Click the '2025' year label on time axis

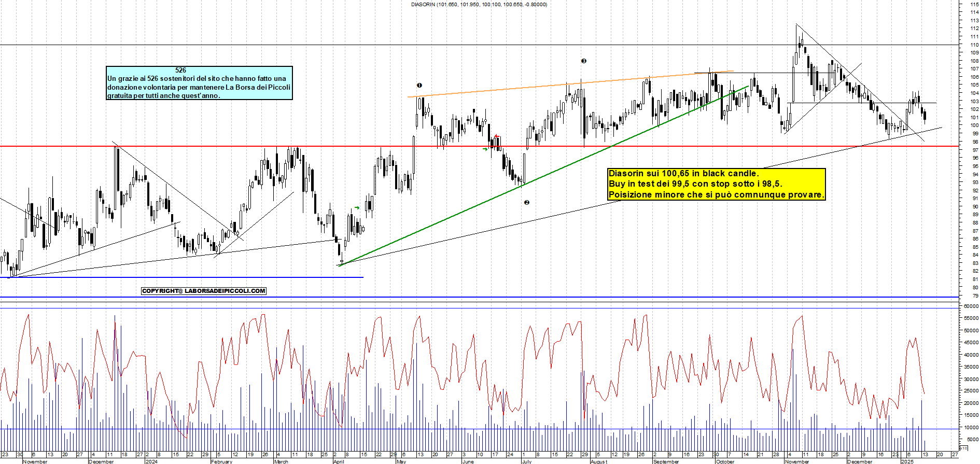pos(907,461)
